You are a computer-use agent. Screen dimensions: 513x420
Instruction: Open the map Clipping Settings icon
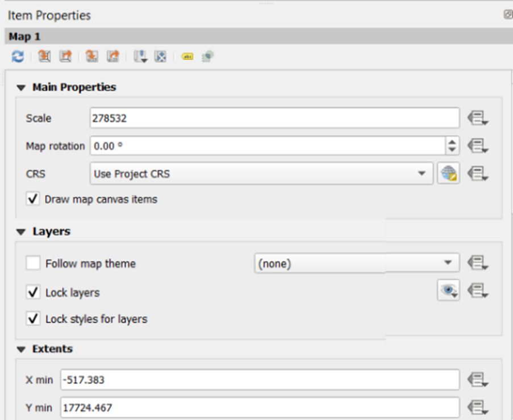207,56
